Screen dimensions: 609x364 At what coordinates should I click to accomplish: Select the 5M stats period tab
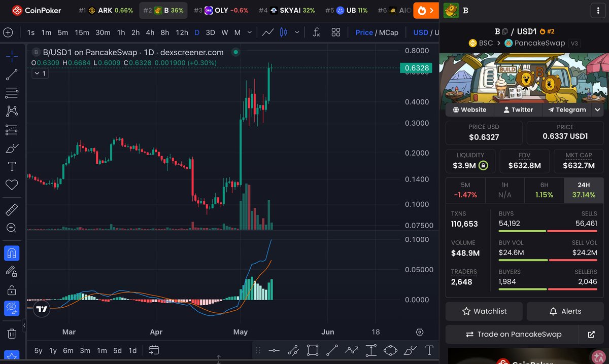(x=465, y=190)
